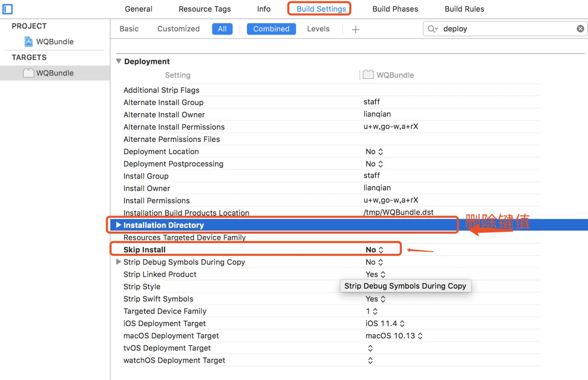Toggle the navigator sidebar panel icon
The width and height of the screenshot is (588, 380).
point(7,9)
